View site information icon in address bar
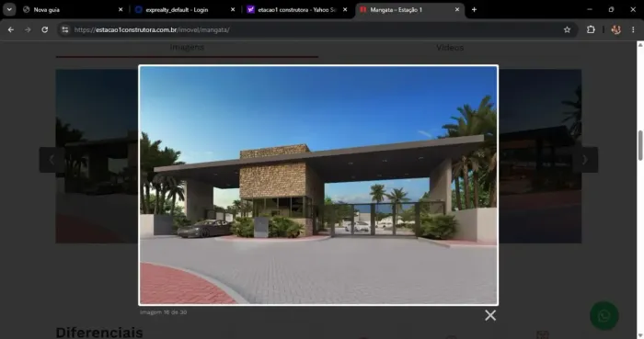Screen dimensions: 644x339 (65, 29)
